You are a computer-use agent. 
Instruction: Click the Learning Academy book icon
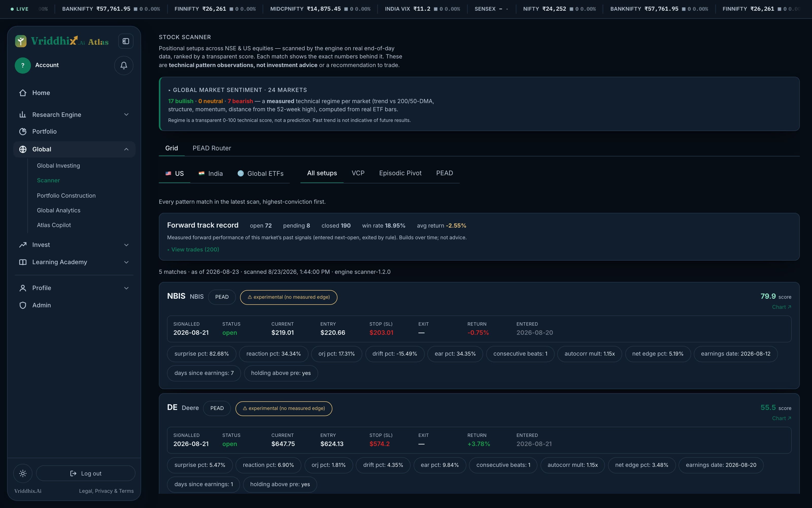tap(23, 262)
